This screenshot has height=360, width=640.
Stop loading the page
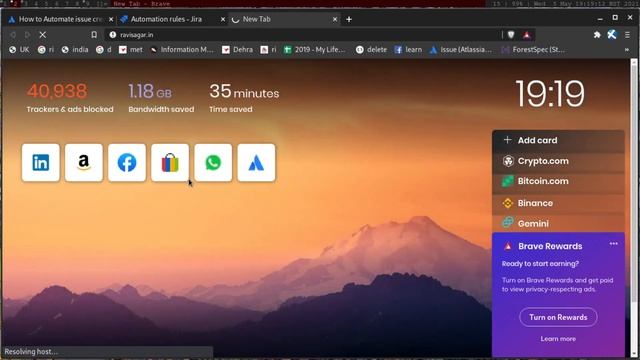(42, 35)
